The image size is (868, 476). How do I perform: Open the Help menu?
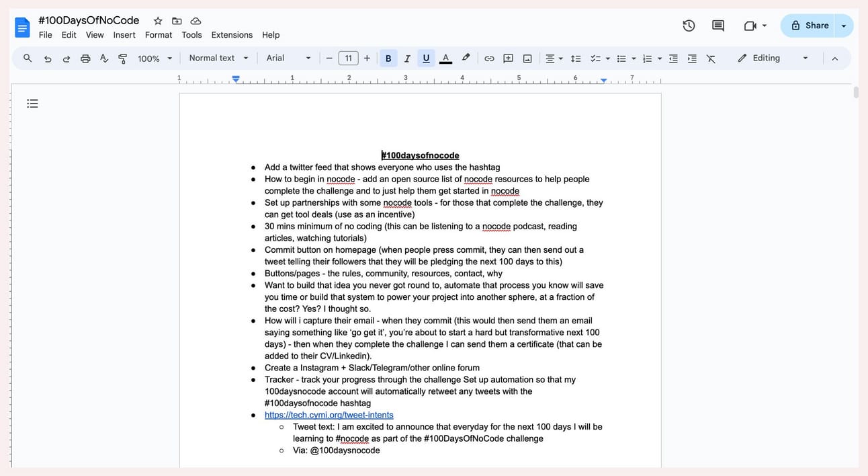pyautogui.click(x=271, y=35)
